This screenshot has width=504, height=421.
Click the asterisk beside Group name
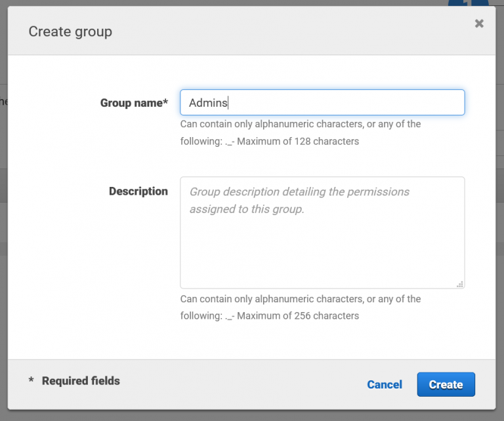pyautogui.click(x=166, y=103)
